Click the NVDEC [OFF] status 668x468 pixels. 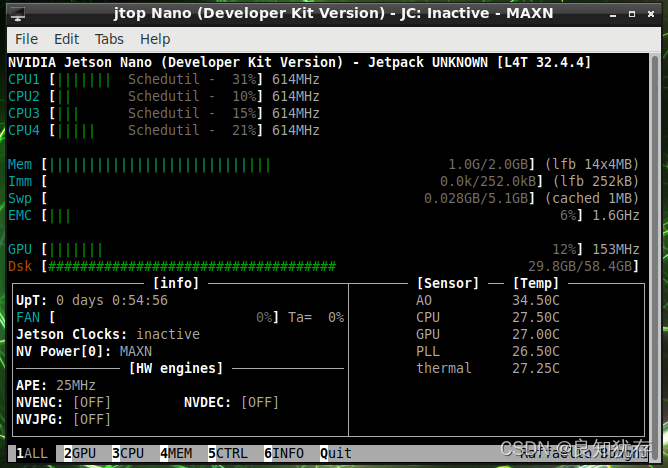(260, 402)
